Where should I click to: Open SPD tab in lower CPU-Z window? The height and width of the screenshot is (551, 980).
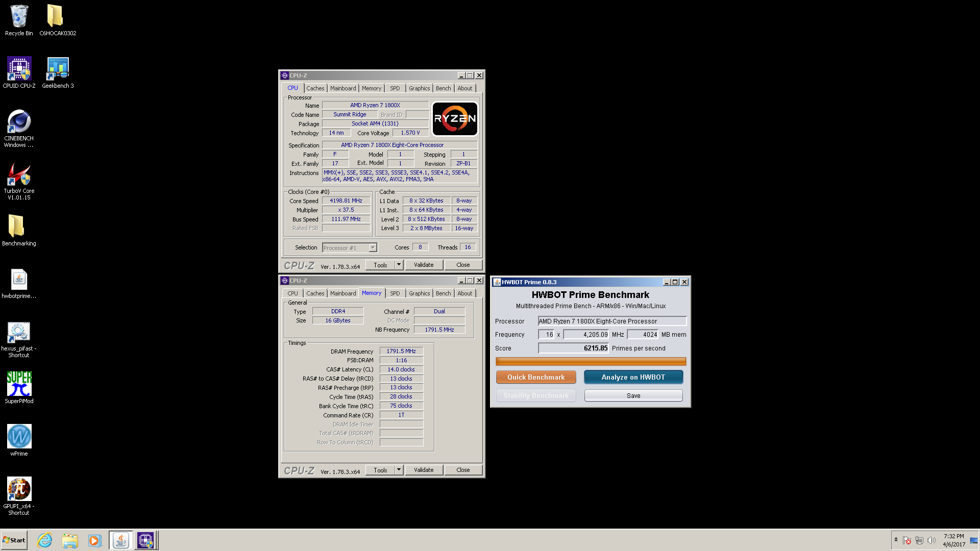pos(395,293)
